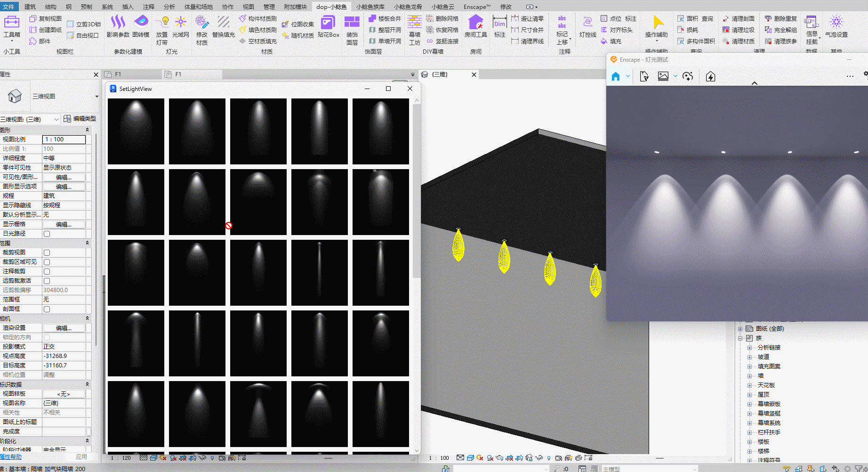
Task: Click the Dim 标注 tool
Action: 500,27
